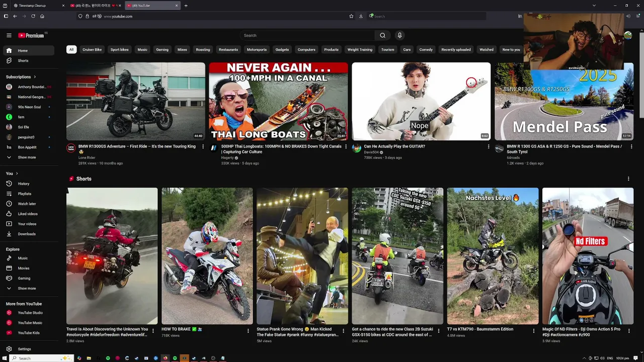The width and height of the screenshot is (644, 362).
Task: Play the Nd Filters short thumbnail
Action: 588,256
